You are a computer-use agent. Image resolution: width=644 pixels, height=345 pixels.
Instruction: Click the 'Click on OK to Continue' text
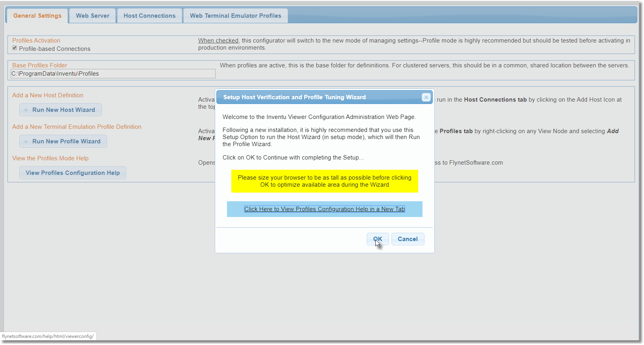293,158
